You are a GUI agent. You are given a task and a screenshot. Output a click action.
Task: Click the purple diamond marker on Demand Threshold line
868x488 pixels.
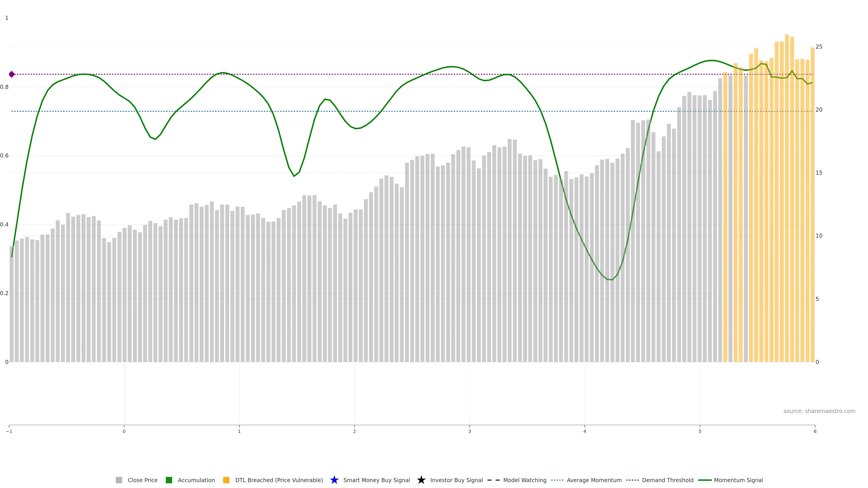coord(12,74)
